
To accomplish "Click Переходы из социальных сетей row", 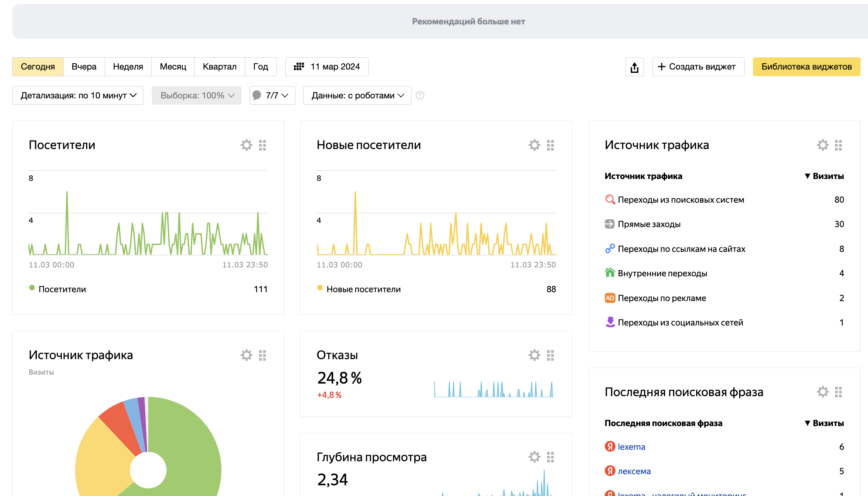I will (725, 323).
